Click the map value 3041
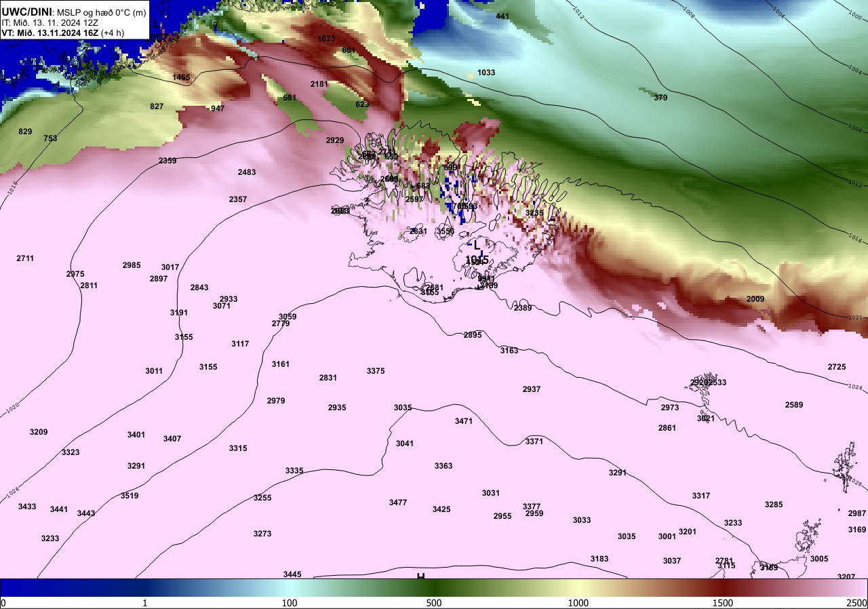The height and width of the screenshot is (609, 868). pyautogui.click(x=405, y=444)
